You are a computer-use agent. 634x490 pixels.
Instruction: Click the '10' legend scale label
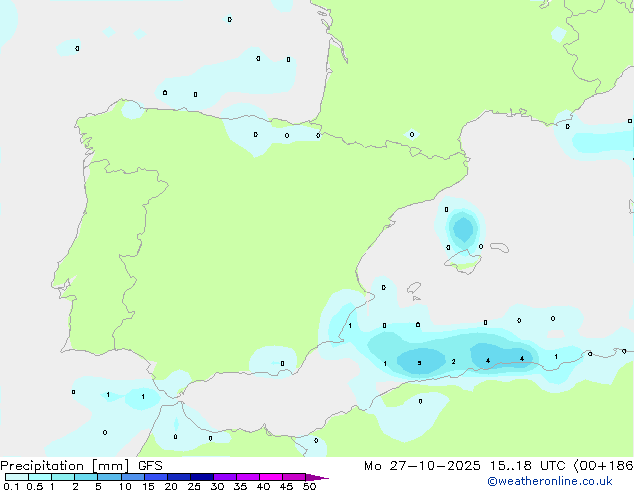(x=125, y=486)
